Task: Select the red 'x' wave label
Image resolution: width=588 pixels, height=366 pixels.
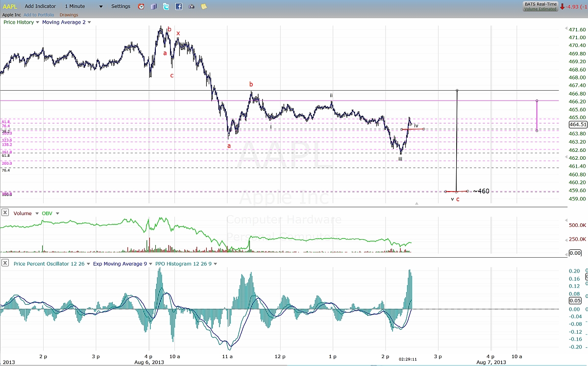Action: click(178, 34)
